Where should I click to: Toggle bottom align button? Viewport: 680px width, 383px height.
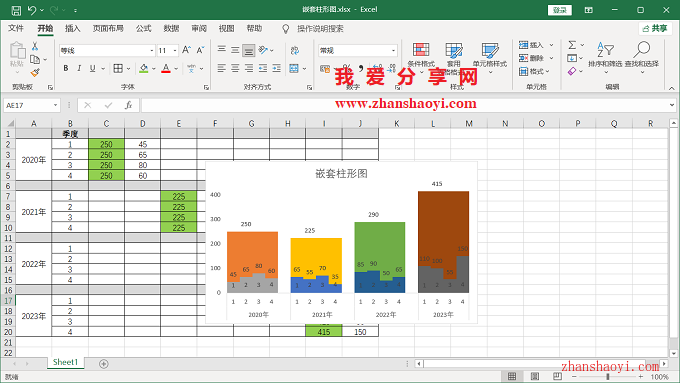(x=248, y=50)
